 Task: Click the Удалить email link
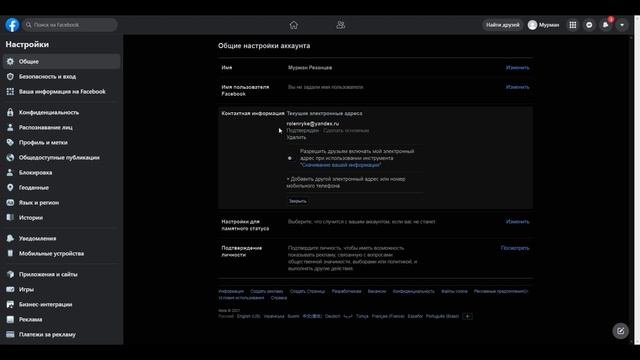[296, 138]
